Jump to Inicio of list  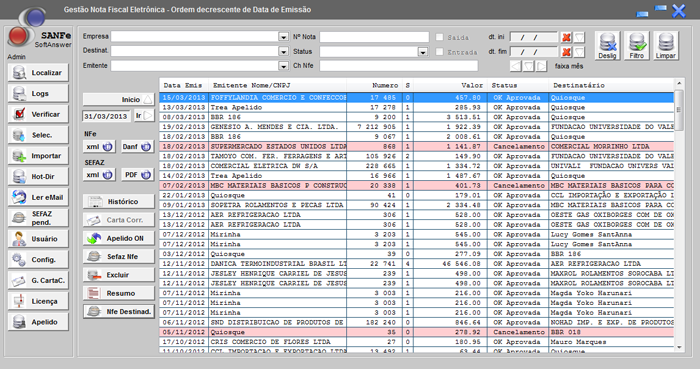tap(119, 100)
